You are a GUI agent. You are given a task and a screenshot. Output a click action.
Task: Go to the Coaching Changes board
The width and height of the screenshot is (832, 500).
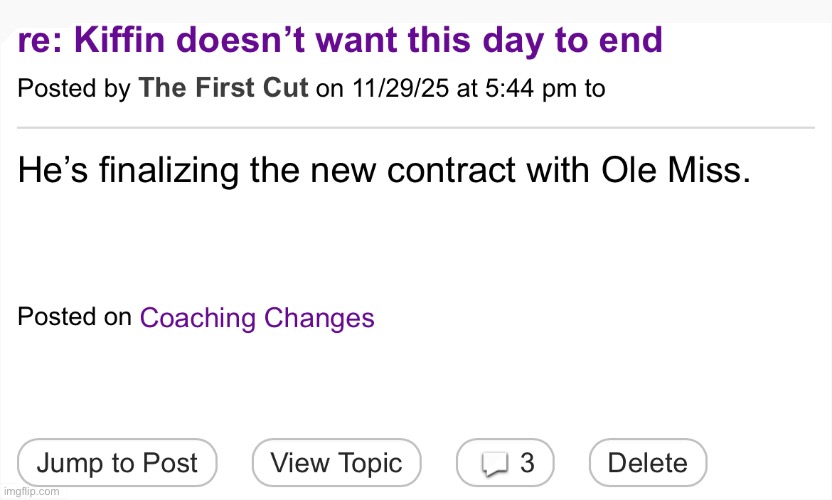pyautogui.click(x=257, y=318)
